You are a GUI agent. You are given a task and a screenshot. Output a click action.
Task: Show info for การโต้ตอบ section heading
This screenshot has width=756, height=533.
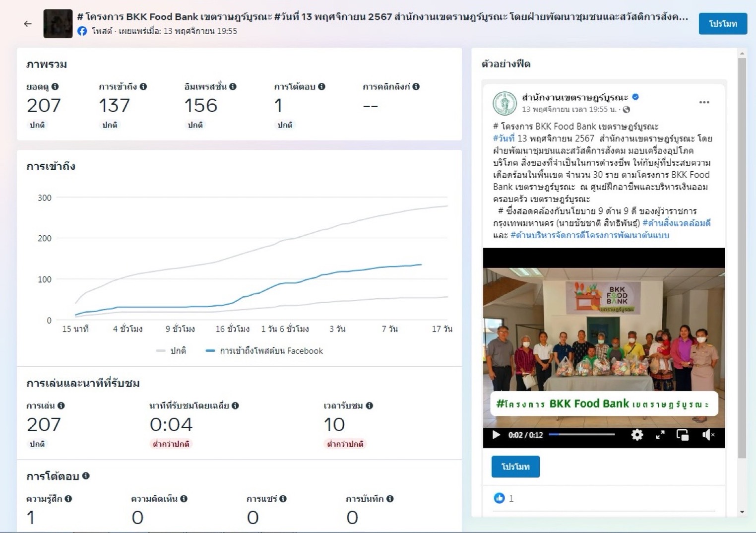(x=86, y=475)
